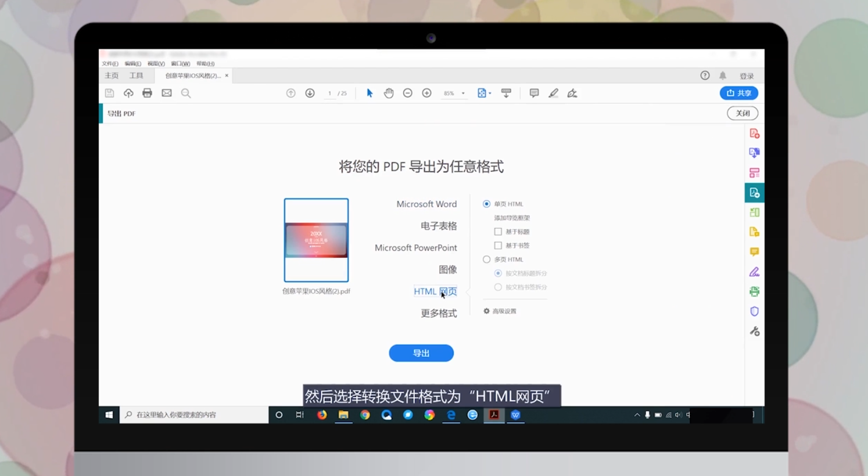
Task: Open the magnifier search icon in toolbar
Action: pyautogui.click(x=186, y=93)
